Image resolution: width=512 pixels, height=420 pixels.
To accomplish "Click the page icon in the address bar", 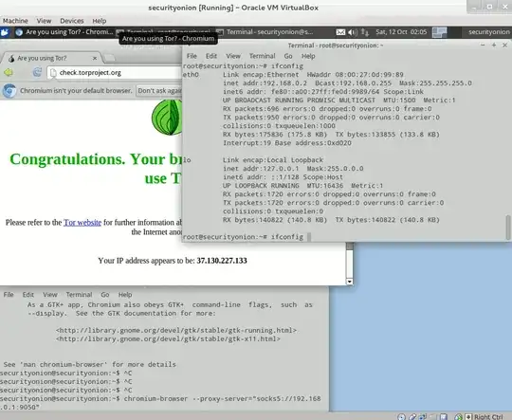I will point(53,72).
